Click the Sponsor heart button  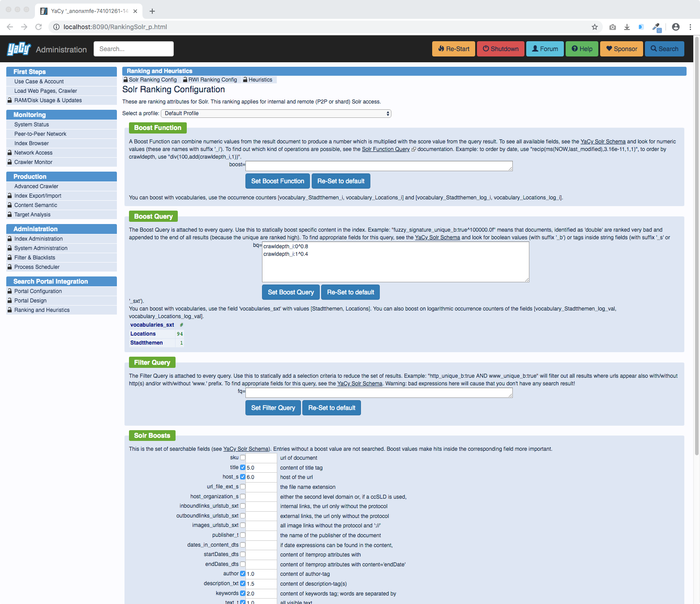tap(622, 49)
